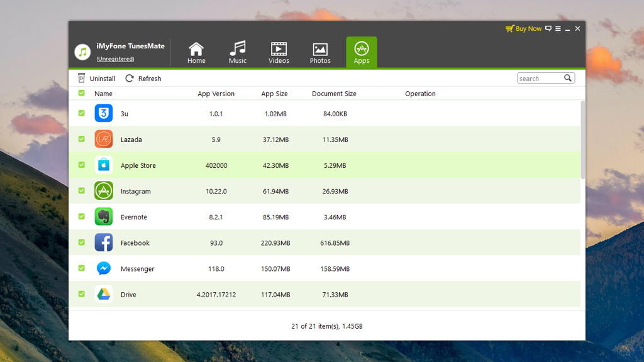Click the Messenger app icon
644x362 pixels.
point(104,268)
